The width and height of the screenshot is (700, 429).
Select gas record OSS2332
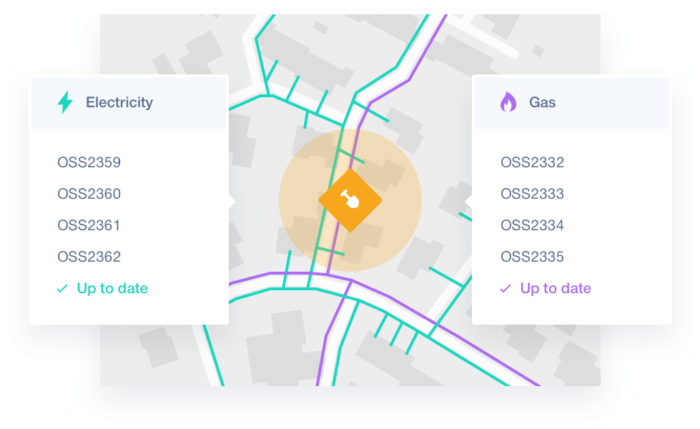(532, 162)
